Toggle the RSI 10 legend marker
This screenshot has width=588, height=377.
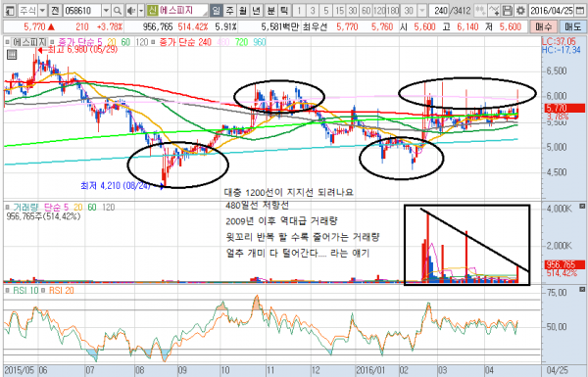pyautogui.click(x=8, y=291)
